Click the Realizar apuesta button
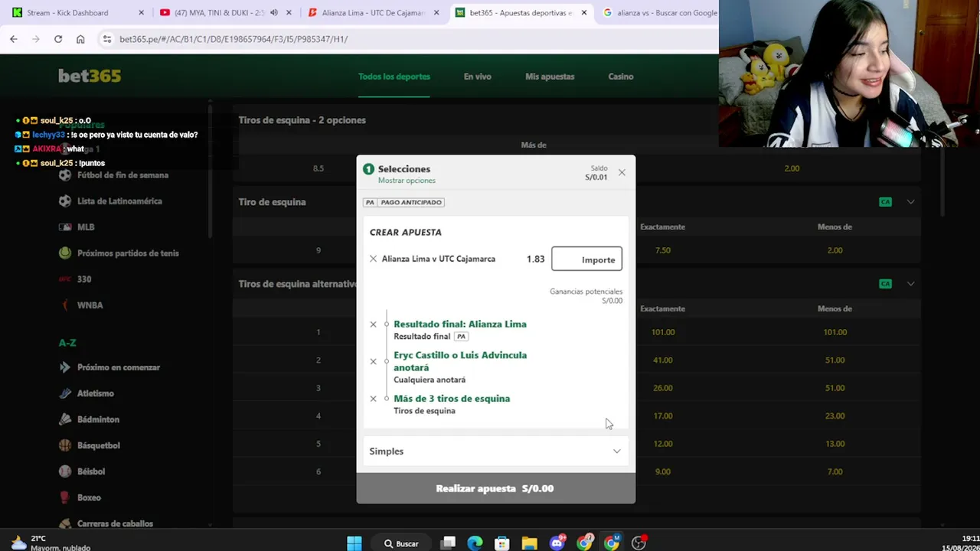Viewport: 980px width, 551px height. tap(495, 488)
